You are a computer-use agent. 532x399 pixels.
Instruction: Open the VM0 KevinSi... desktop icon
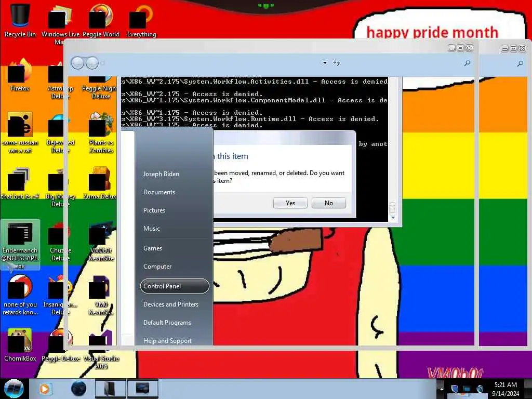coord(101,295)
